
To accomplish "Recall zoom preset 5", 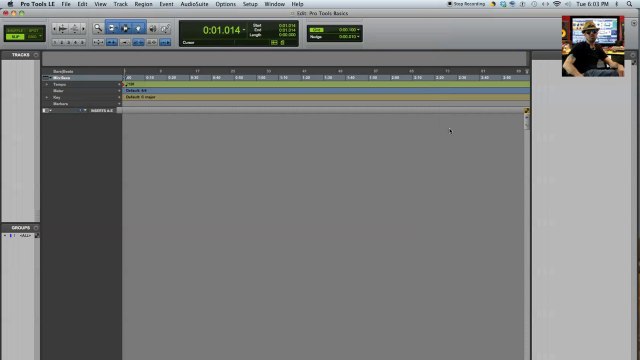I will (x=82, y=42).
